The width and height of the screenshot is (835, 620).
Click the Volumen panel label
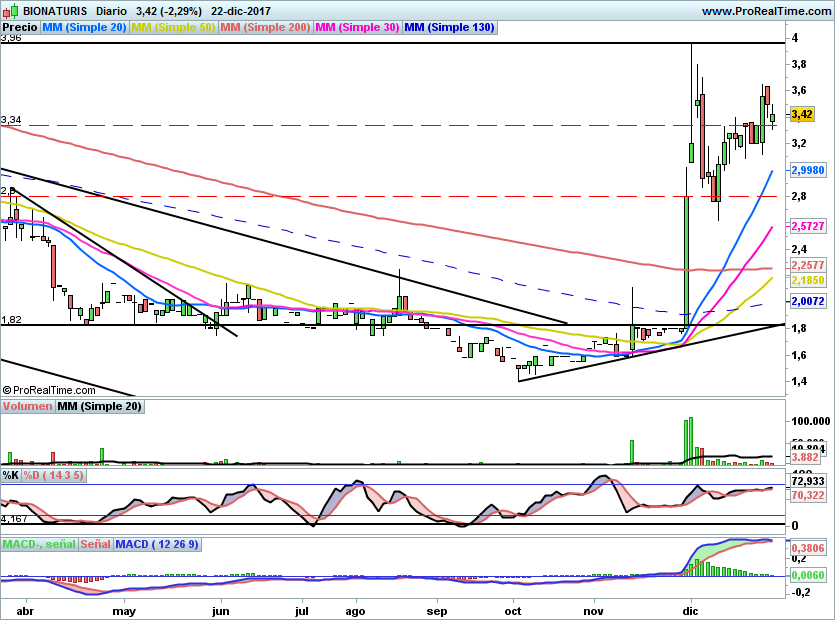pos(27,406)
